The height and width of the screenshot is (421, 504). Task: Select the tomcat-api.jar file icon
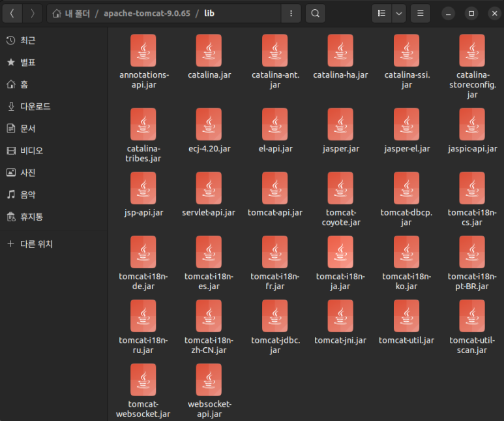click(275, 188)
